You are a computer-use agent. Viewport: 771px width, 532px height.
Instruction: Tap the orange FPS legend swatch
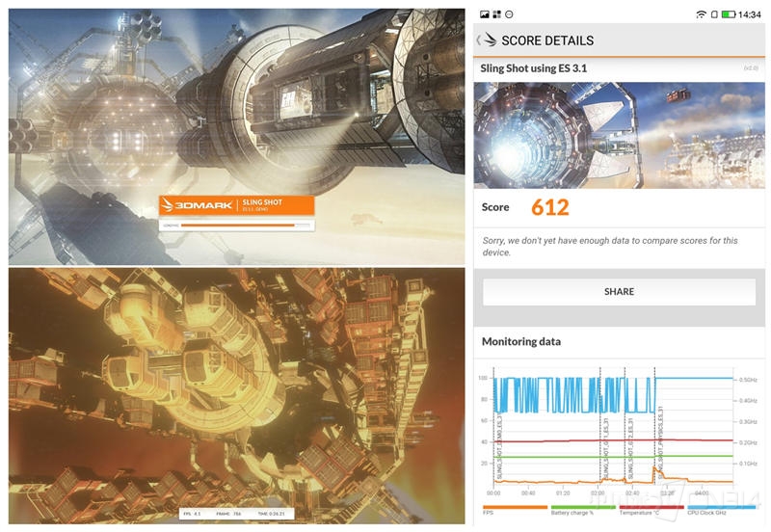tap(515, 507)
